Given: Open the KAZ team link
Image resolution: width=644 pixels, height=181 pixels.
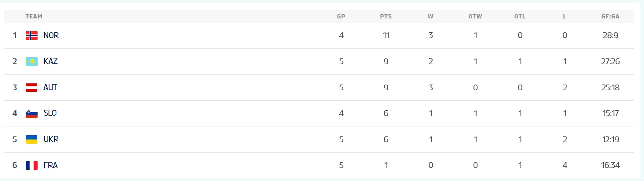Looking at the screenshot, I should [51, 61].
